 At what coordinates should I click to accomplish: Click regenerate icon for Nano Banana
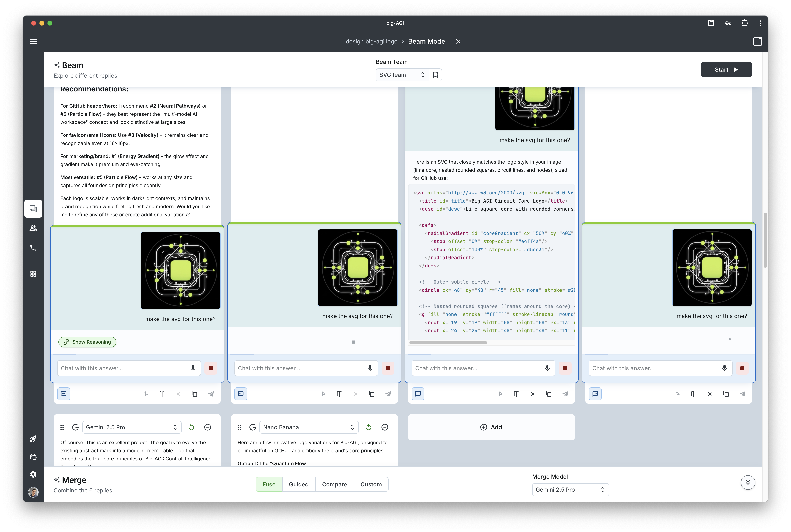pyautogui.click(x=369, y=427)
